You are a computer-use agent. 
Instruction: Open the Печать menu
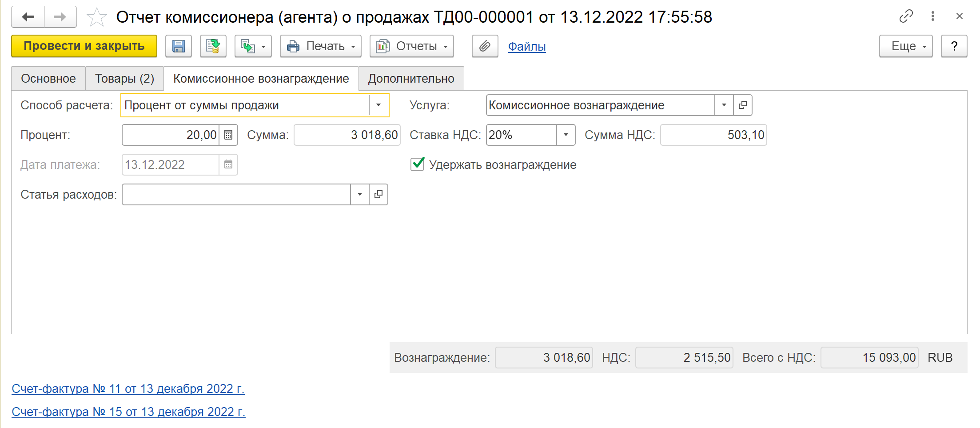tap(321, 46)
